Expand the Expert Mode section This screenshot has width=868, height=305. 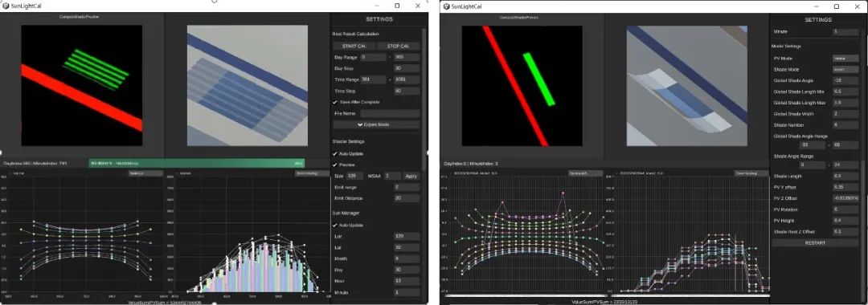click(x=376, y=125)
